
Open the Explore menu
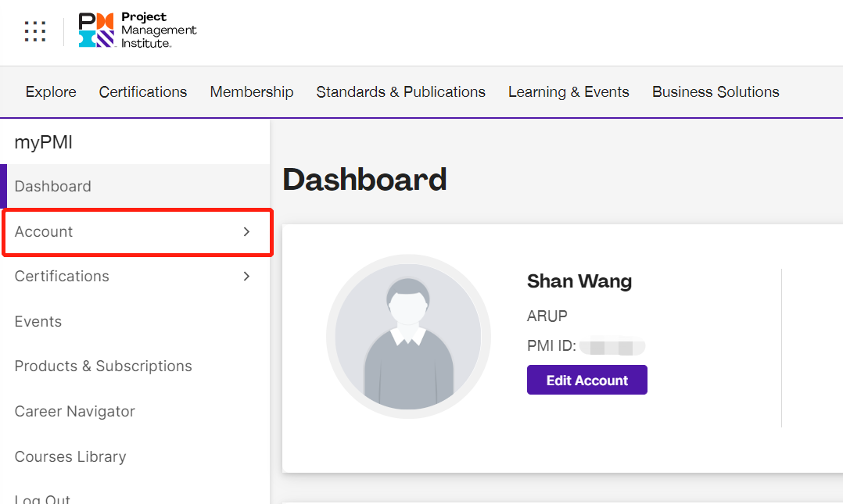[51, 92]
